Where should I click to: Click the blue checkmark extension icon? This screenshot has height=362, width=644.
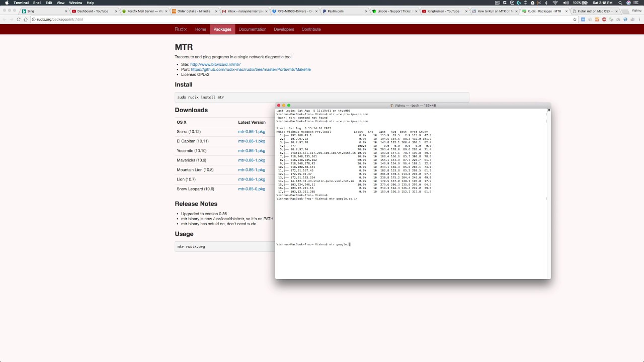coord(583,19)
